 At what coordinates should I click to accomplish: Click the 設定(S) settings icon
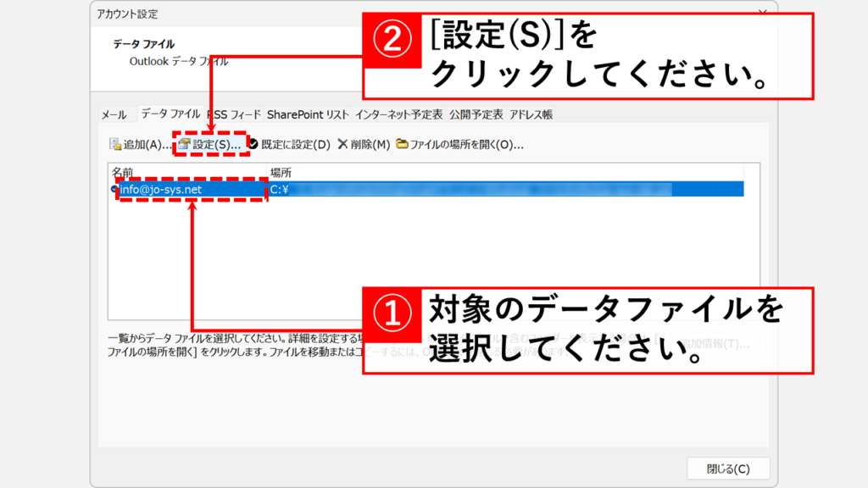pyautogui.click(x=184, y=144)
